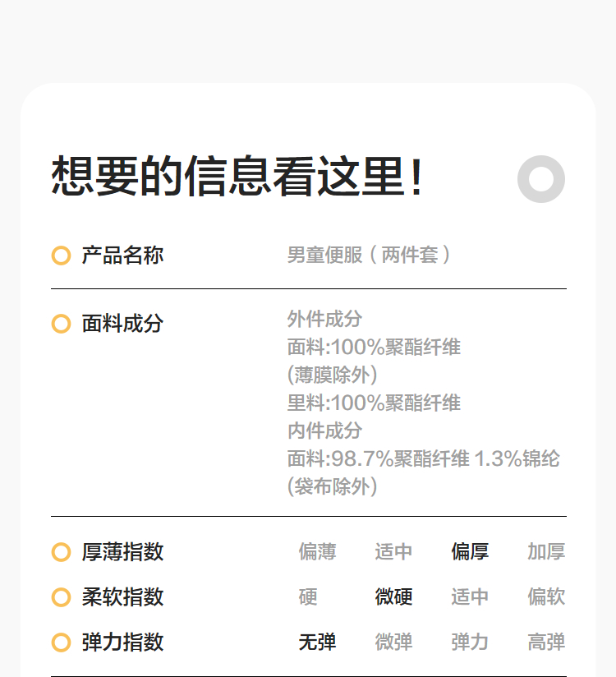The height and width of the screenshot is (677, 616).
Task: Click the 想要的信息看这里 heading
Action: click(237, 177)
